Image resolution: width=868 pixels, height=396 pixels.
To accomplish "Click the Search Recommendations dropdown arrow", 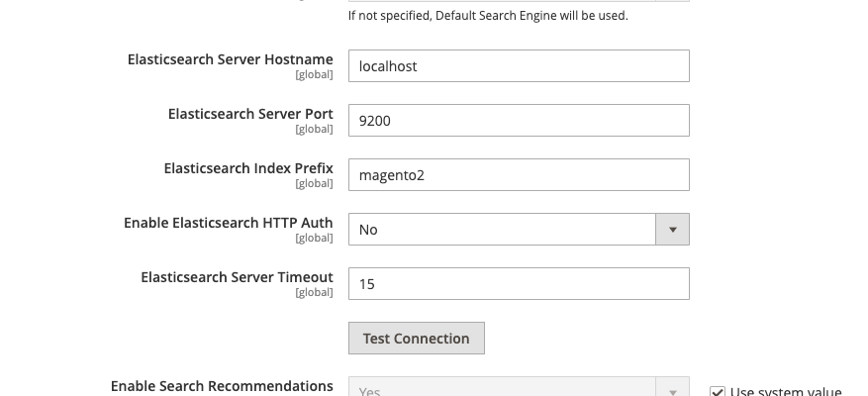I will click(x=672, y=389).
